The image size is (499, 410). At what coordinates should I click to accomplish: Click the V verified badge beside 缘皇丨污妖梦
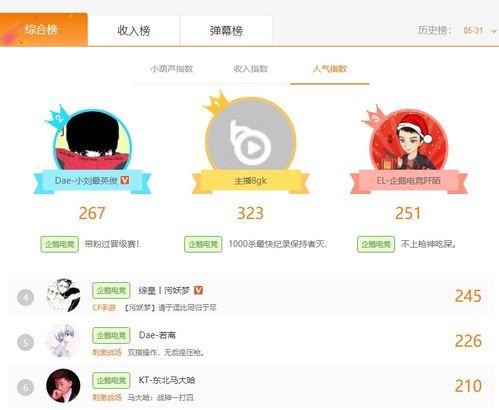coord(198,290)
